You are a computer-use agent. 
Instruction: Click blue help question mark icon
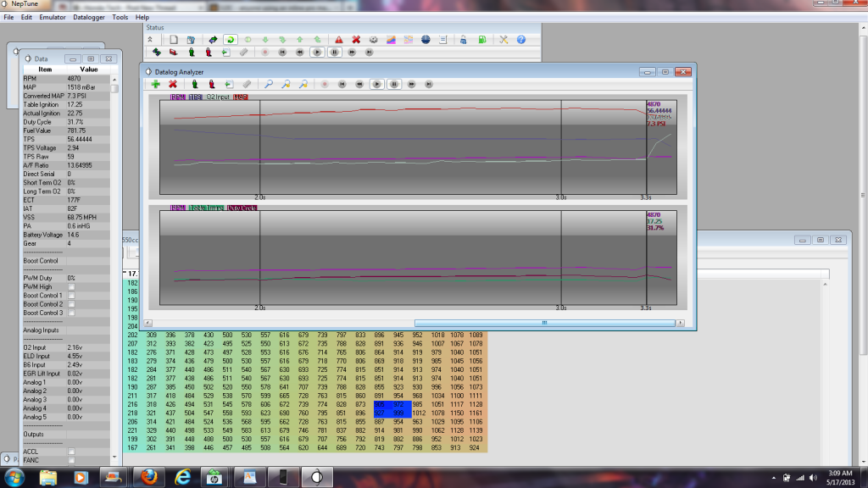coord(521,39)
